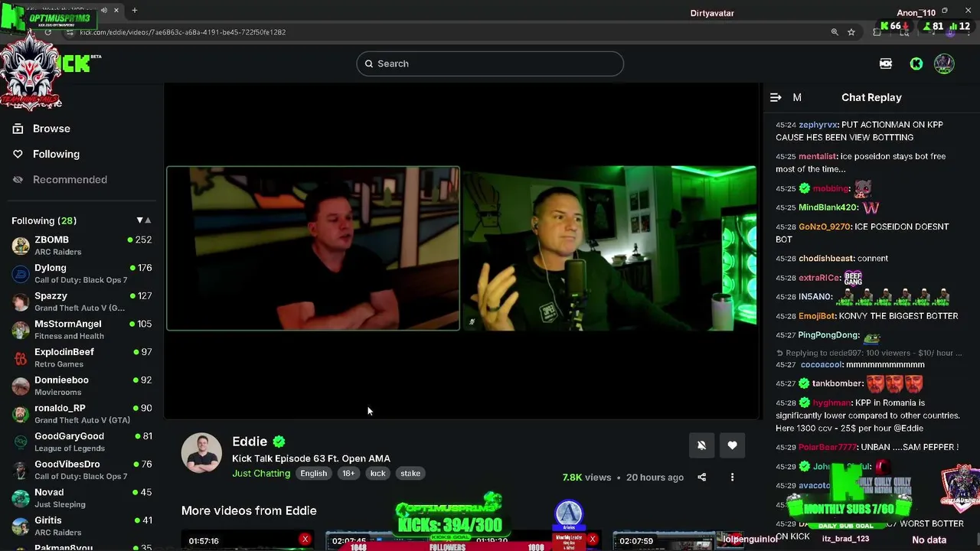Collapse the chat panel with arrow icon

776,97
